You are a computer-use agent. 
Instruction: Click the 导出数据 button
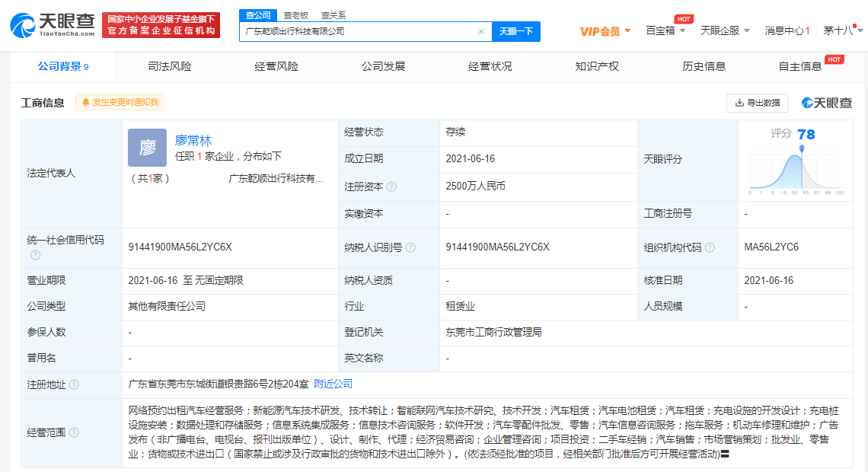757,103
